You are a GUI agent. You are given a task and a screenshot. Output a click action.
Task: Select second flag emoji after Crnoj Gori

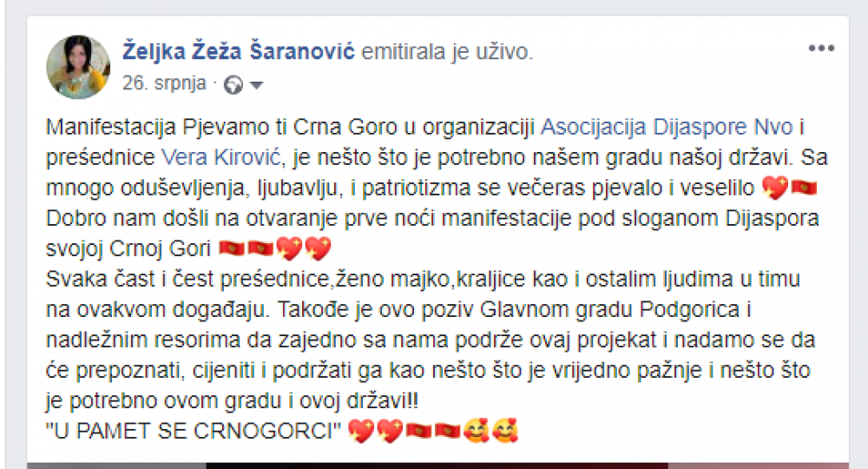[x=260, y=248]
